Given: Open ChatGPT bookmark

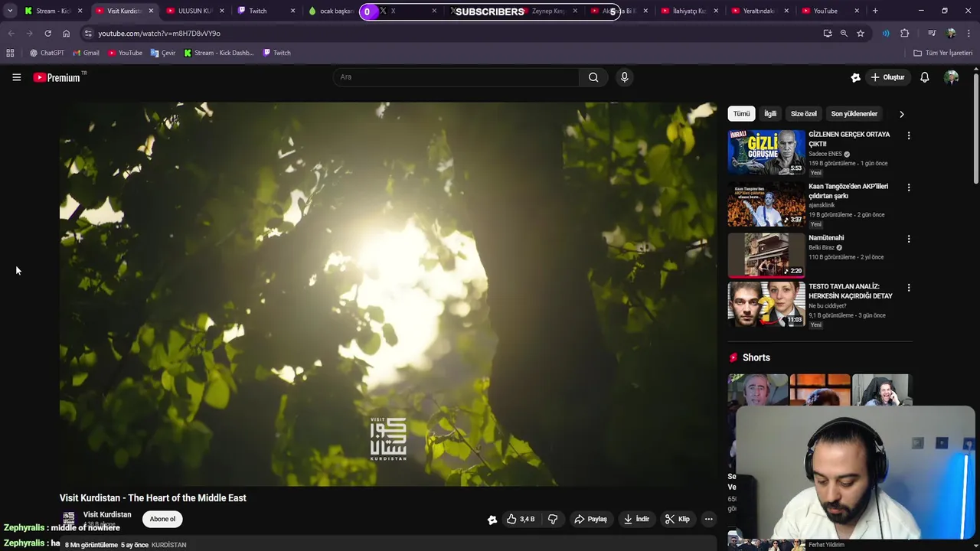Looking at the screenshot, I should [x=47, y=53].
